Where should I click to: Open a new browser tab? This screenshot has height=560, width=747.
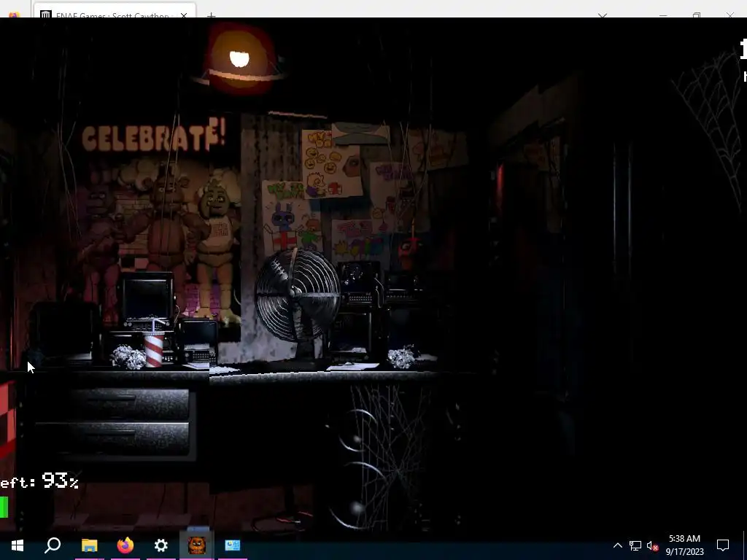[211, 16]
